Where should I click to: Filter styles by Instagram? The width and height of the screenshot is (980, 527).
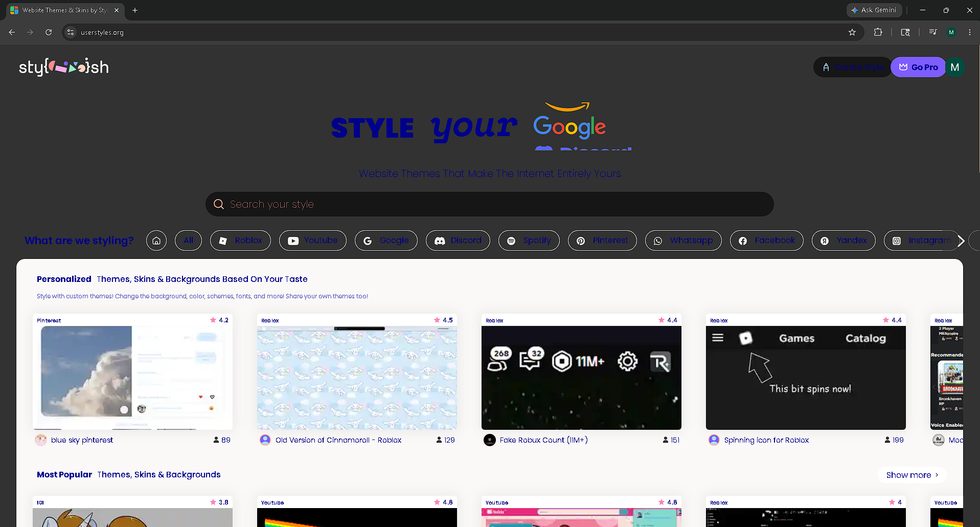tap(922, 240)
